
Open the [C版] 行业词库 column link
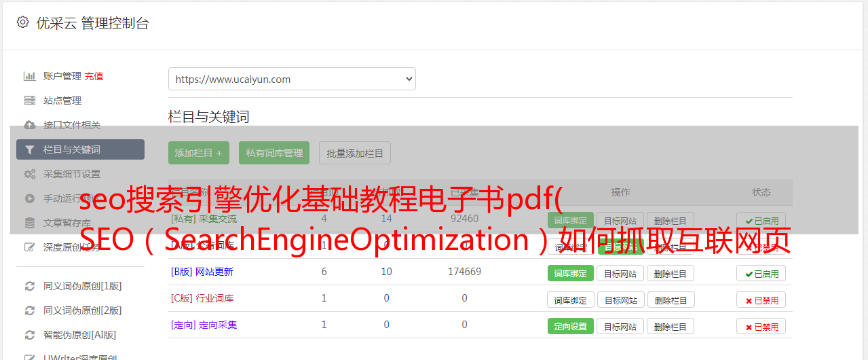(202, 298)
